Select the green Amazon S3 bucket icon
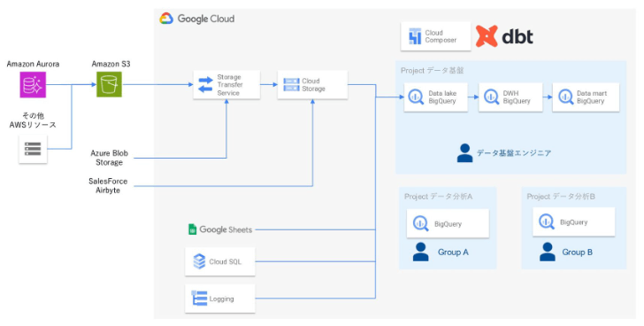 tap(110, 85)
